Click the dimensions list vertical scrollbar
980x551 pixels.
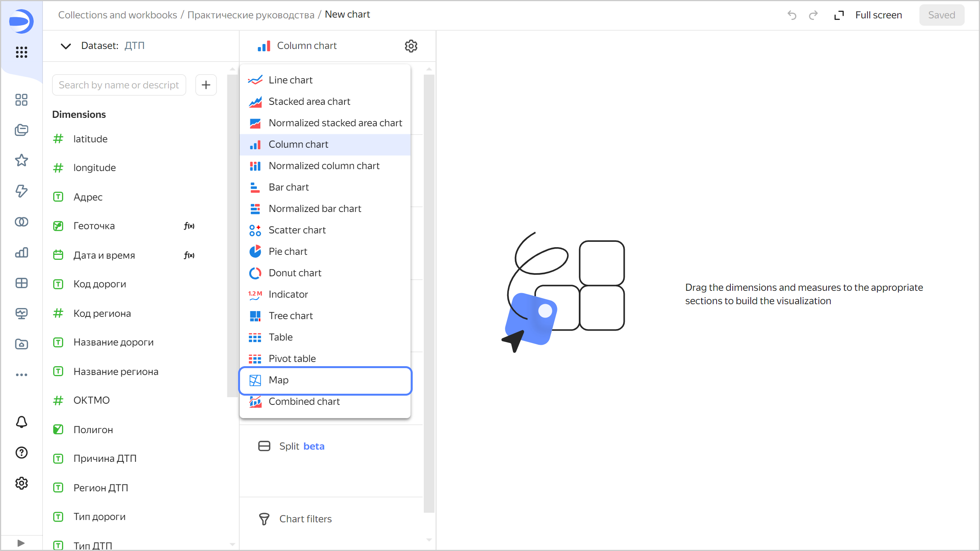(x=232, y=235)
